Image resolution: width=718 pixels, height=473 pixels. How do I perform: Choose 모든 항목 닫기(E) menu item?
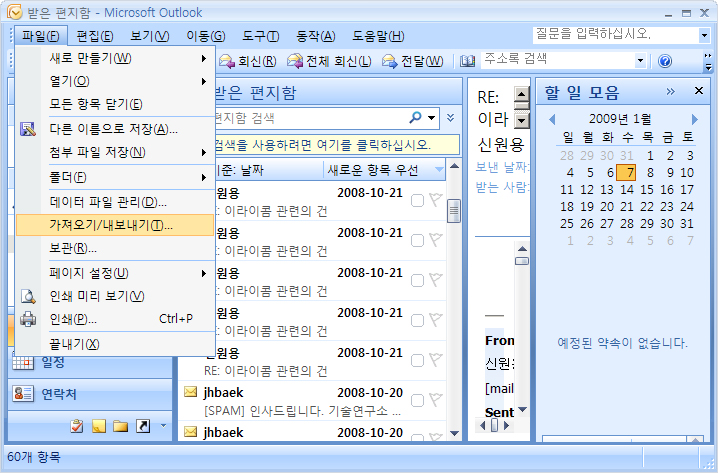pos(114,104)
